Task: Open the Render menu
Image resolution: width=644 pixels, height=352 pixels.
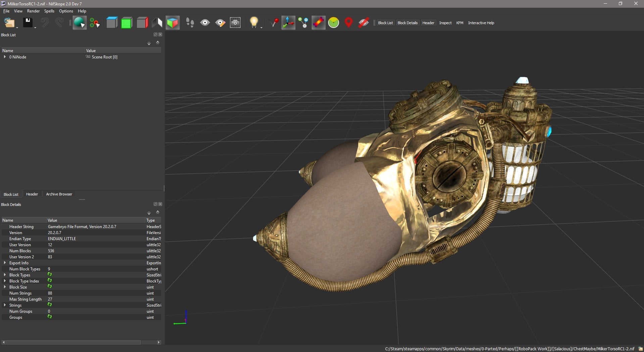Action: pos(33,11)
